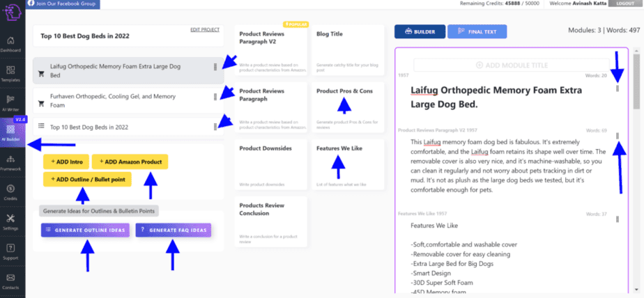Click '-Removable cover for easy cleaning' line
Screen dimensions: 644x298
tap(461, 254)
